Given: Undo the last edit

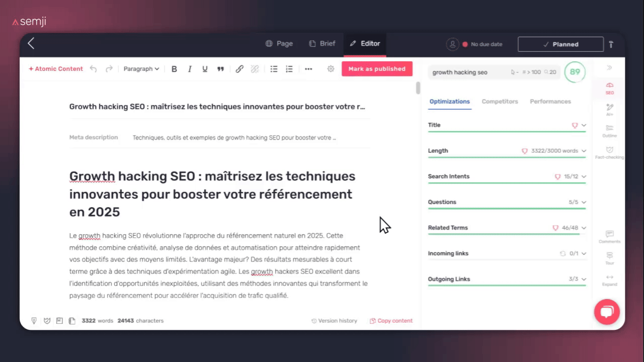Looking at the screenshot, I should coord(93,69).
